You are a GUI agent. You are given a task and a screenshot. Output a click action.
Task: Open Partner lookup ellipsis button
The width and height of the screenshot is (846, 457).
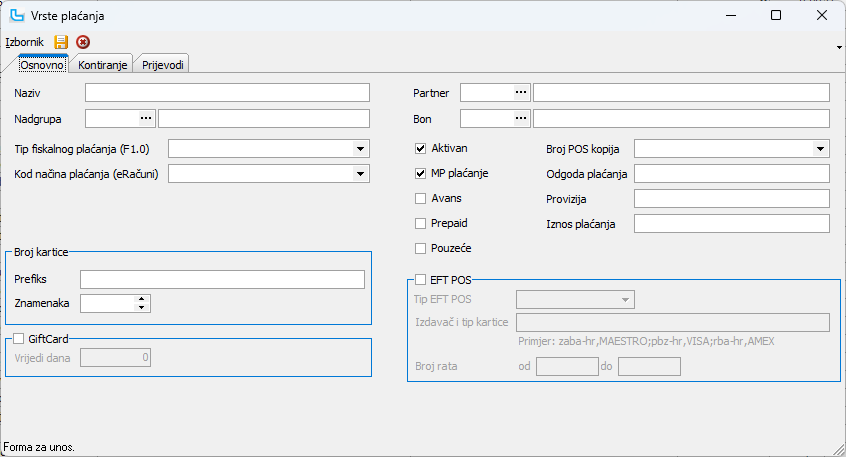(520, 93)
